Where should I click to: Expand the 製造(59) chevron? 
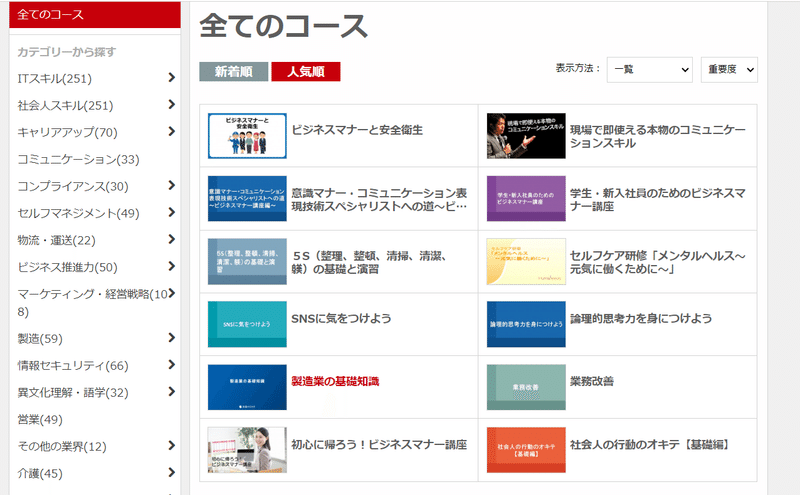pos(171,338)
